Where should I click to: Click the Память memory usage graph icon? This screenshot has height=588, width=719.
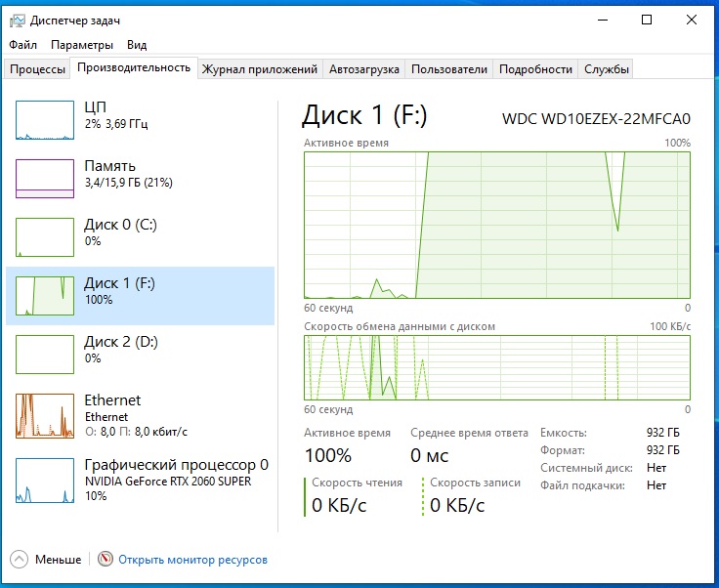coord(45,178)
